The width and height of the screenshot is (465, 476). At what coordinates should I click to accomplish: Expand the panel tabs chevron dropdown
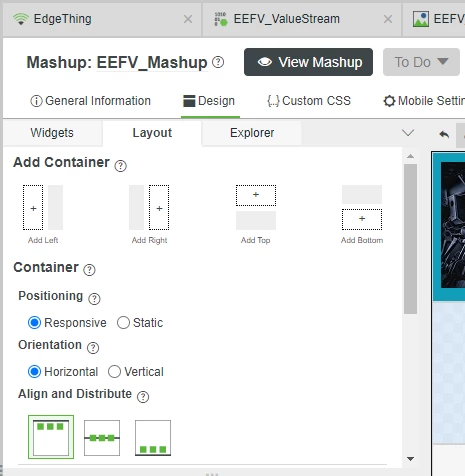coord(408,133)
